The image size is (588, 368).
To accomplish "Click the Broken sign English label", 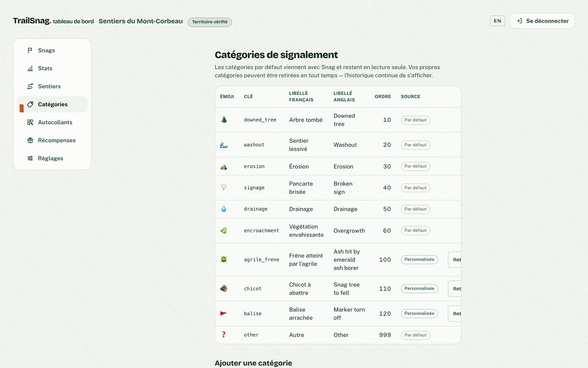I will [343, 188].
